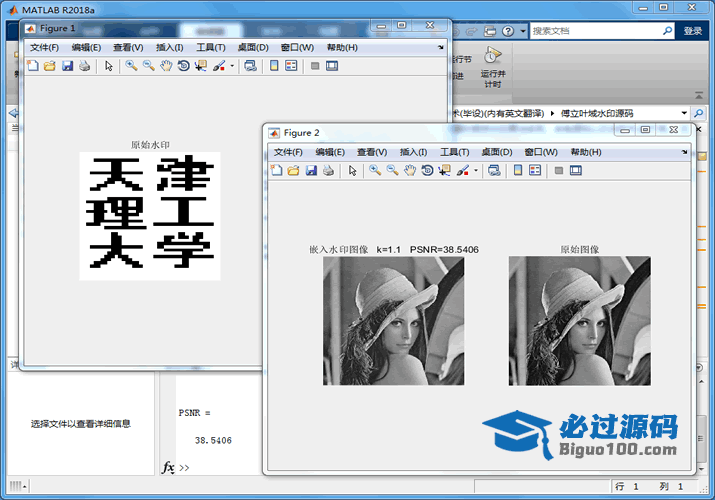Click Save icon in Figure 1 toolbar
This screenshot has height=500, width=715.
point(67,66)
